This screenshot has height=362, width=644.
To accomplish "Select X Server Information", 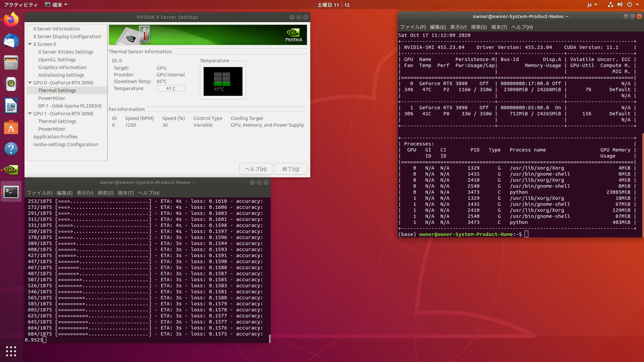I will (x=56, y=29).
